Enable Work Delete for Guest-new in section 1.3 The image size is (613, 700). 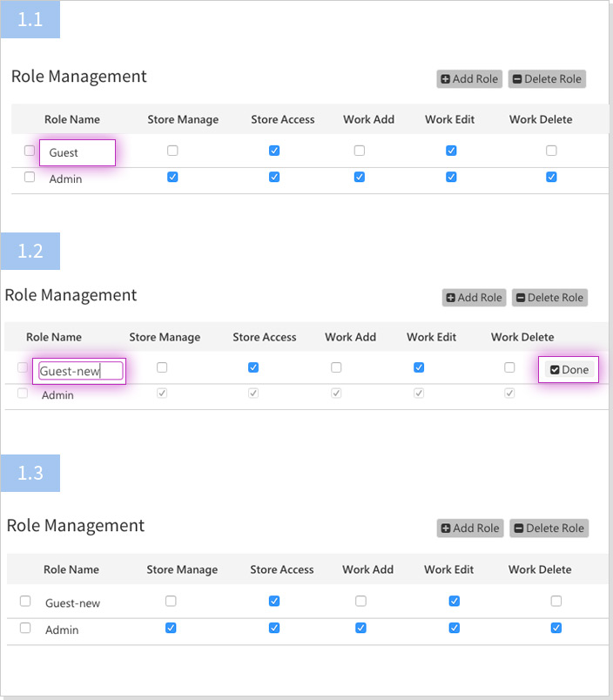click(x=556, y=601)
